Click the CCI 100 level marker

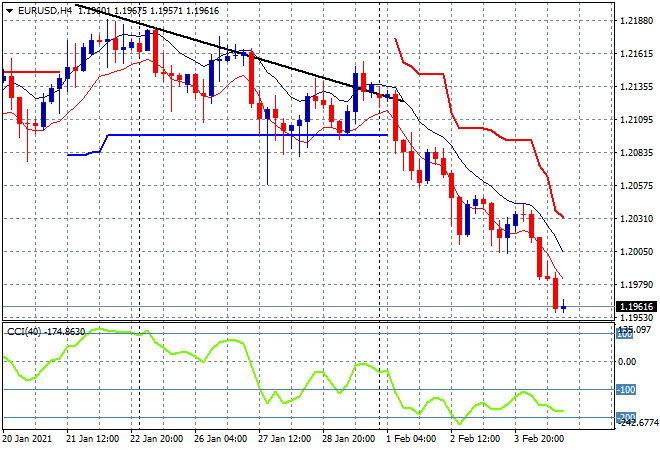click(x=625, y=334)
